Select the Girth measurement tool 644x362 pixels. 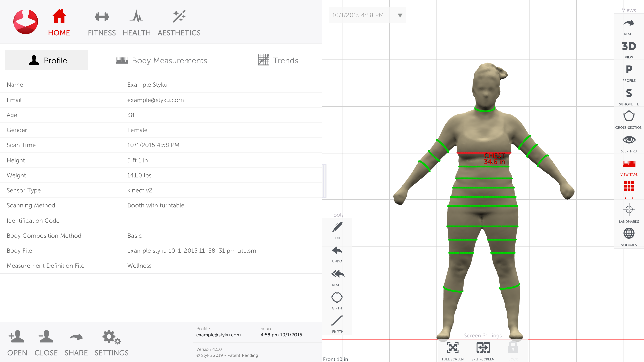pyautogui.click(x=337, y=300)
